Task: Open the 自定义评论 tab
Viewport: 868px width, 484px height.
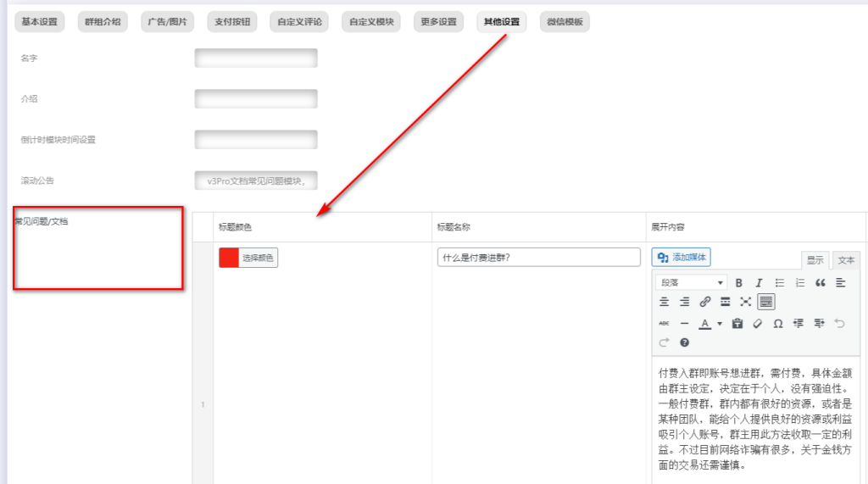Action: [x=299, y=22]
